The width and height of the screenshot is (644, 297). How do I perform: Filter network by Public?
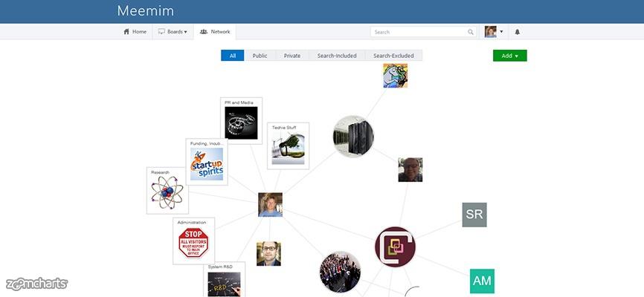260,56
